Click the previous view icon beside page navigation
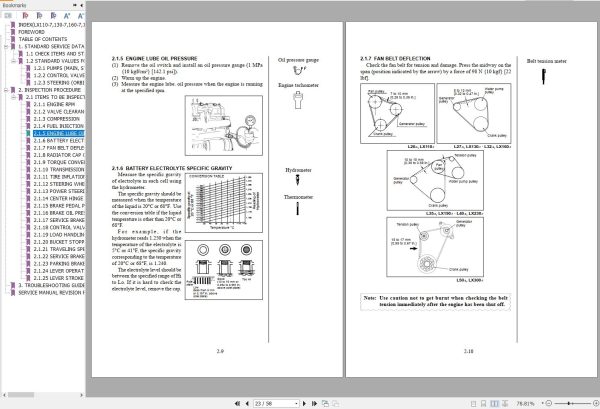Screen dimensions: 600x409 click(x=325, y=403)
